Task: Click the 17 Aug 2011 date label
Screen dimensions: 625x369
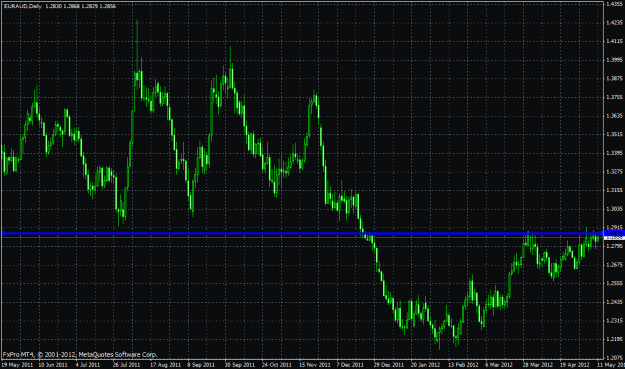Action: pyautogui.click(x=165, y=365)
